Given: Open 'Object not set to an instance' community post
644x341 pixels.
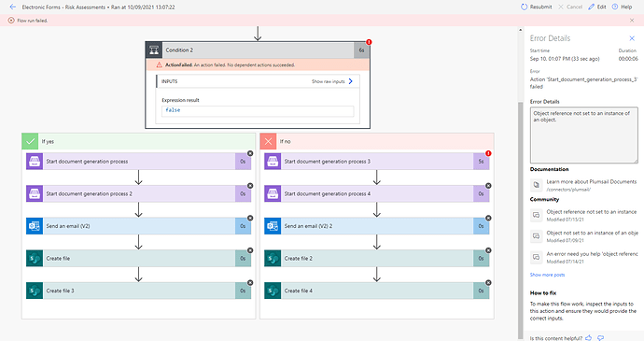Looking at the screenshot, I should (x=592, y=233).
